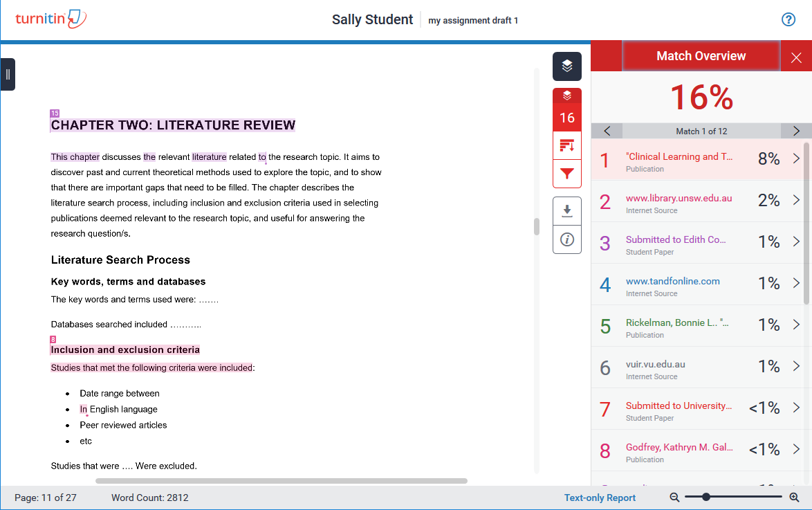The width and height of the screenshot is (812, 510).
Task: Click the Match 1 of 12 label
Action: (701, 131)
